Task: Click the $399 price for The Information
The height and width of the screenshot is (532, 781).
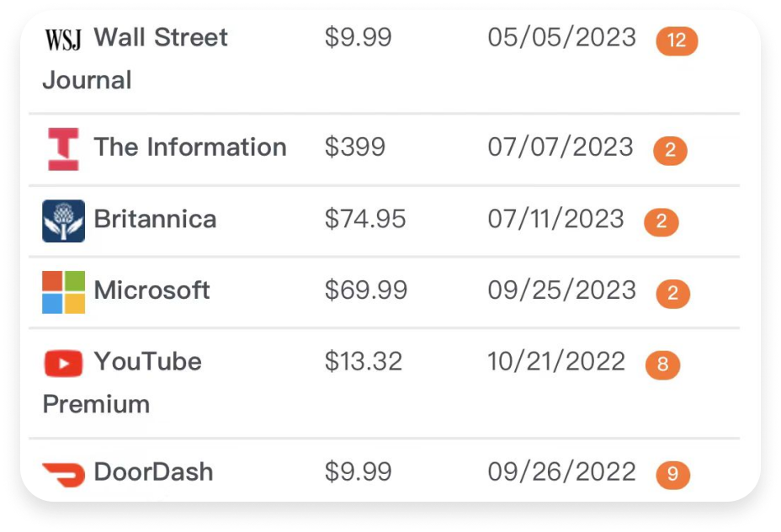Action: pos(355,147)
